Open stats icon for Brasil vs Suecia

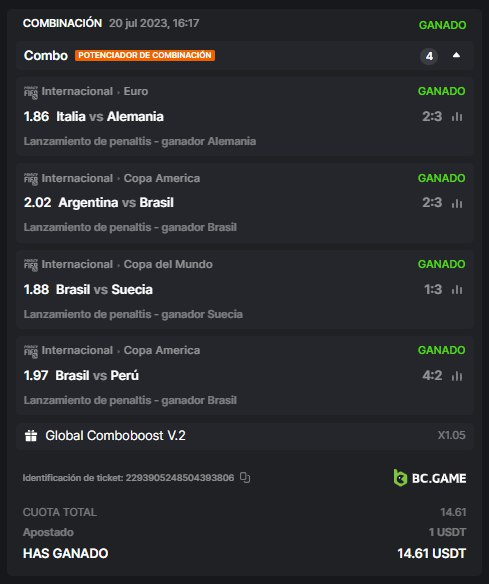tap(457, 289)
